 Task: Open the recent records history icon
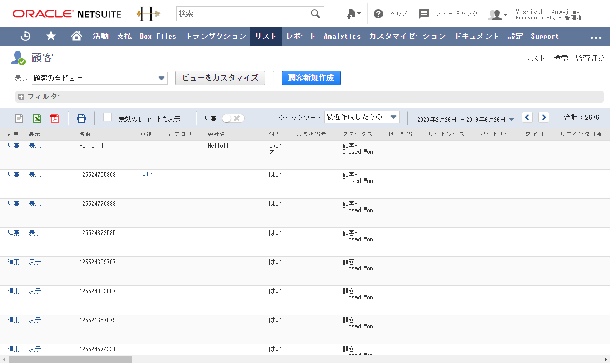coord(26,36)
